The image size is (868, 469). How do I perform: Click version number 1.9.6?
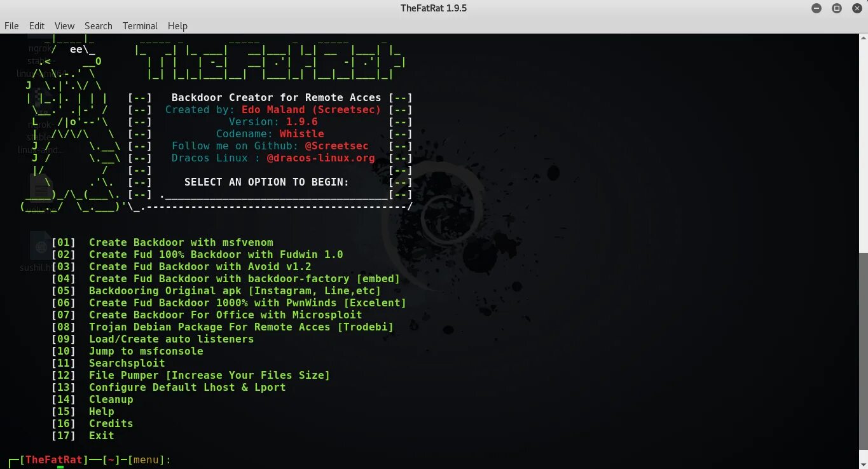click(301, 121)
